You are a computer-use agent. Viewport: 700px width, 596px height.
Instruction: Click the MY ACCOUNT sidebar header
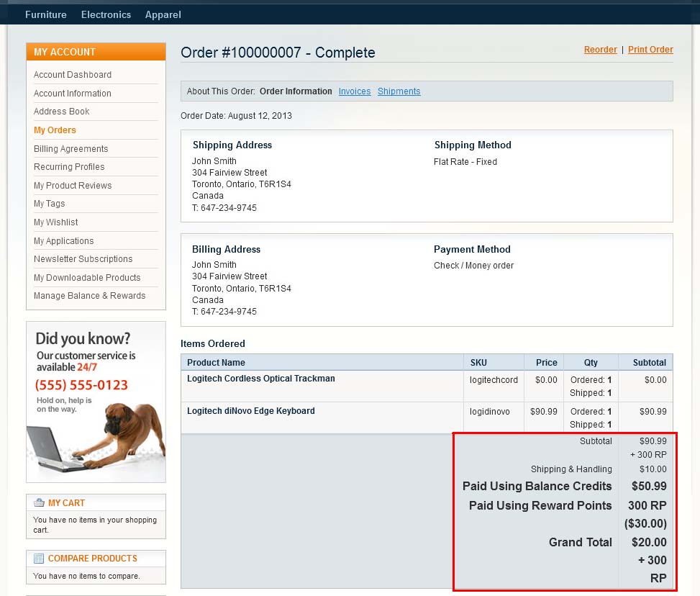pos(96,52)
